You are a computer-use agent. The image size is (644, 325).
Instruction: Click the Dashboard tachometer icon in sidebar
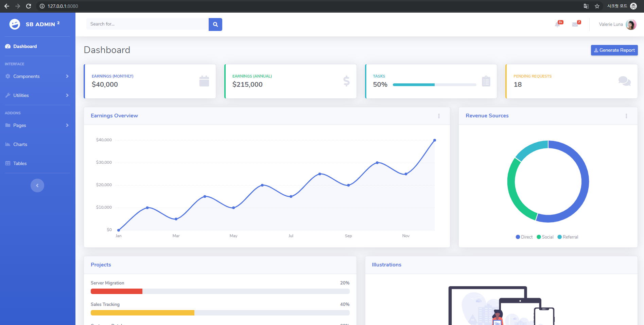(x=8, y=46)
